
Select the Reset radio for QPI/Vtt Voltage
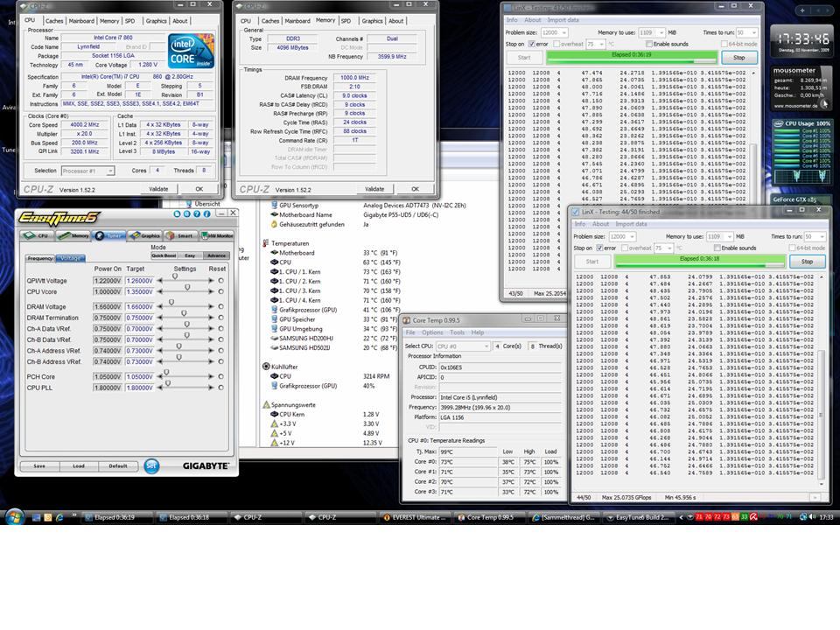coord(220,281)
